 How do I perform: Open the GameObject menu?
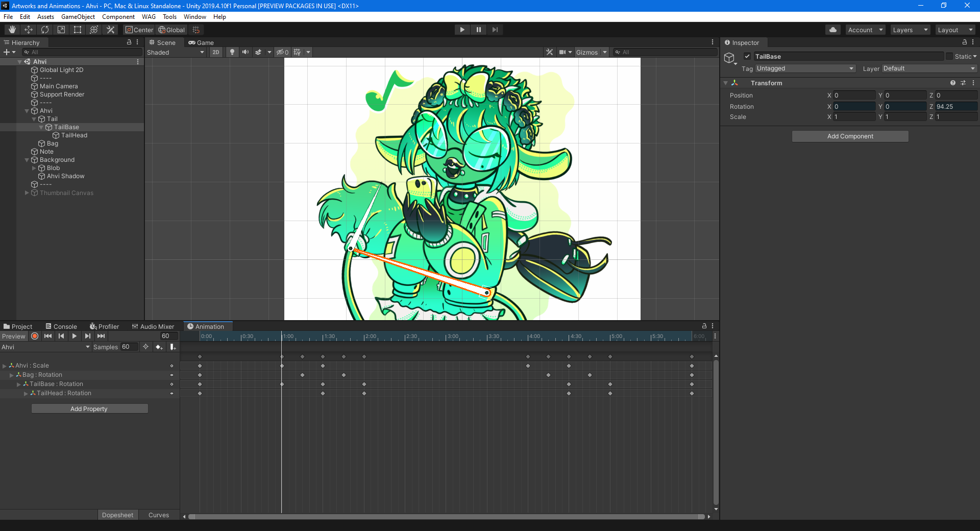click(78, 17)
